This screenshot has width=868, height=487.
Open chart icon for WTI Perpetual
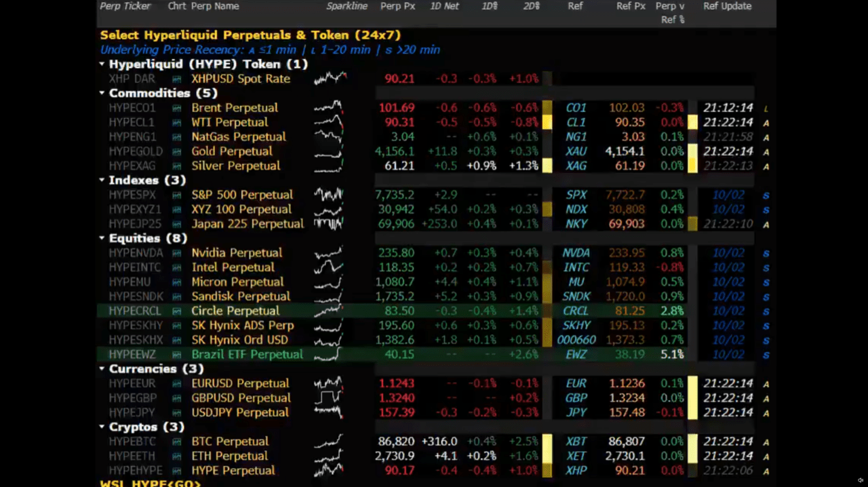point(176,123)
